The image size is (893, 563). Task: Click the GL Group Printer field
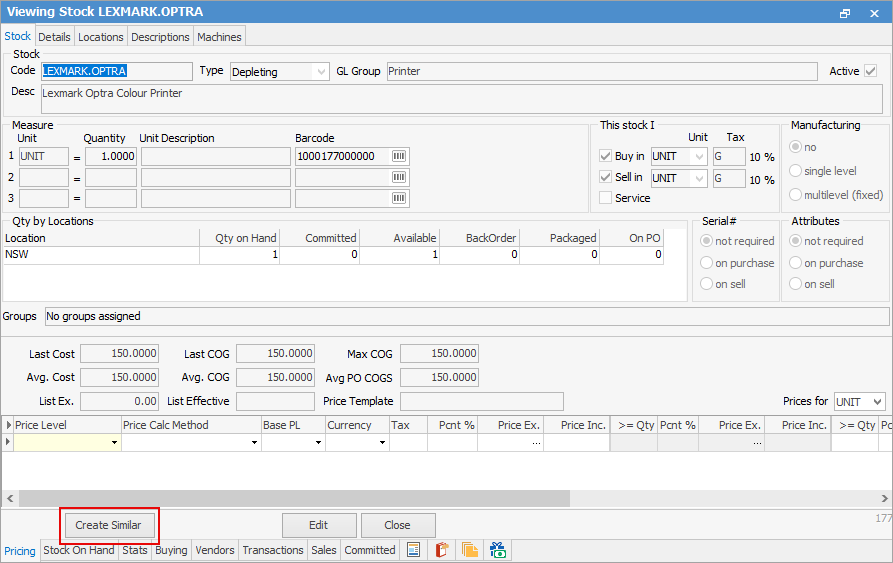pos(602,71)
